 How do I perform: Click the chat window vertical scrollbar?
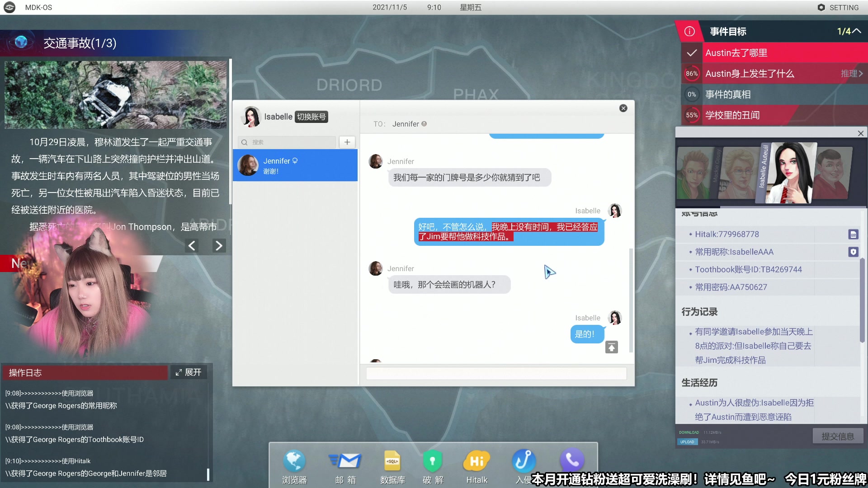coord(631,300)
